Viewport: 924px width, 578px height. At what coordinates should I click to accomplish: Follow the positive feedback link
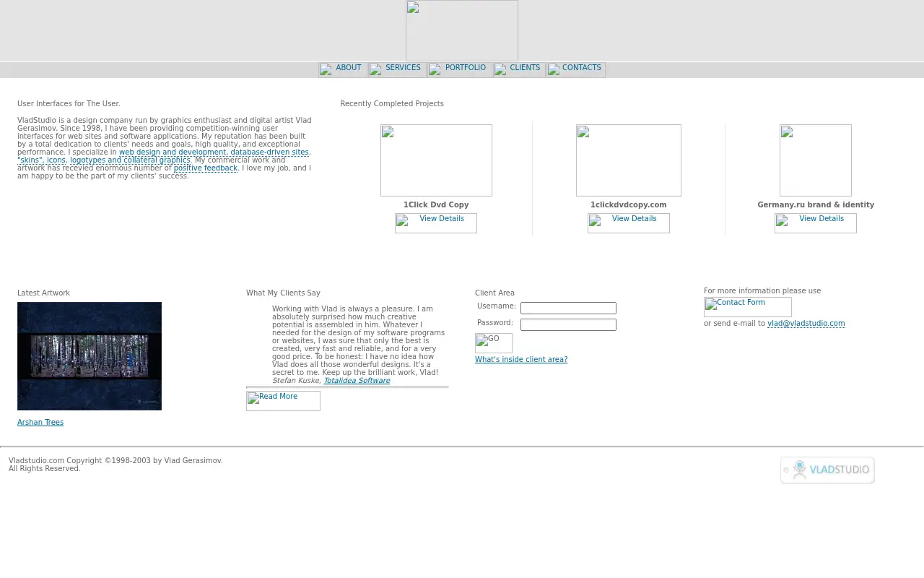coord(206,168)
